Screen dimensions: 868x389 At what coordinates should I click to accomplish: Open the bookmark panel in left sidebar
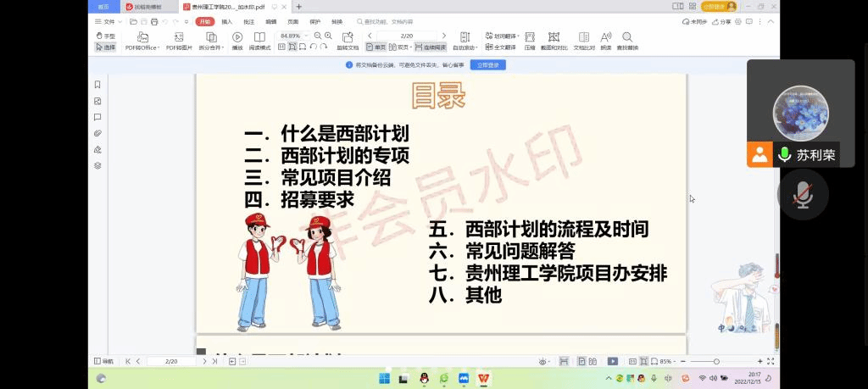tap(97, 85)
